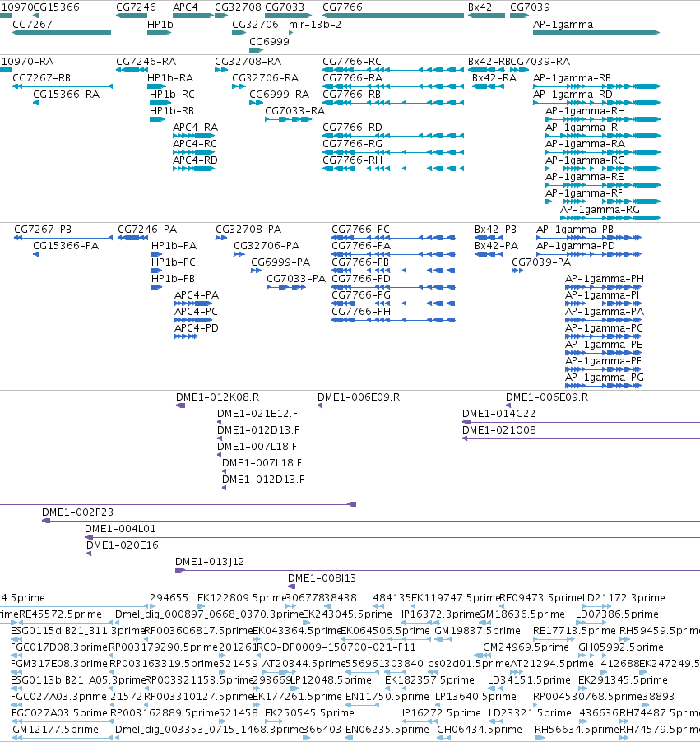The width and height of the screenshot is (700, 742).
Task: Click transcript CG7267-RB
Action: point(42,77)
